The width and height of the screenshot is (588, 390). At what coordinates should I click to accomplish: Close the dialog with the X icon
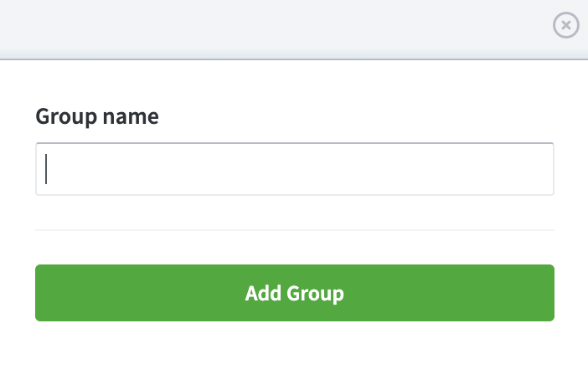[566, 25]
